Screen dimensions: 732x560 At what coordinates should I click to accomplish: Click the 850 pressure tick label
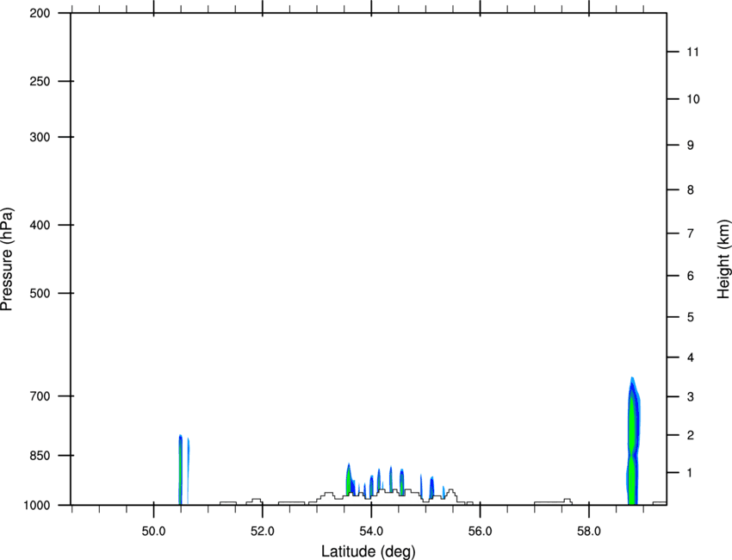tap(40, 455)
